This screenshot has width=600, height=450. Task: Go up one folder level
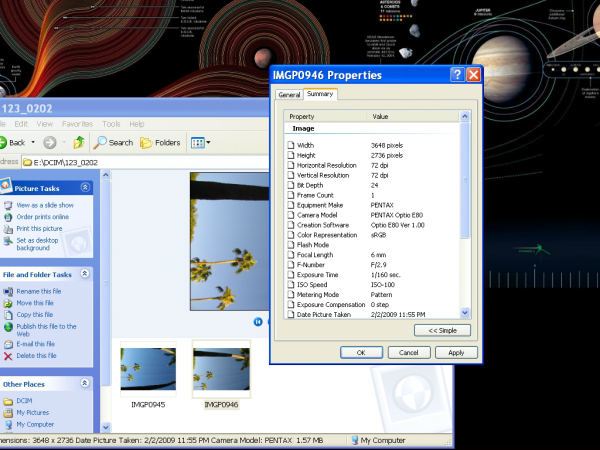[x=78, y=142]
